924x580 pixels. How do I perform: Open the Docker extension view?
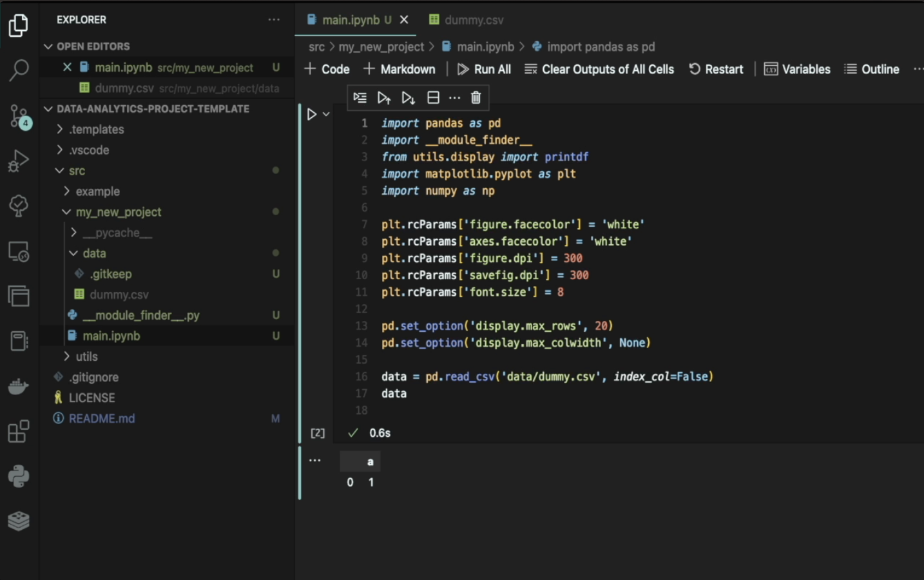pos(19,386)
